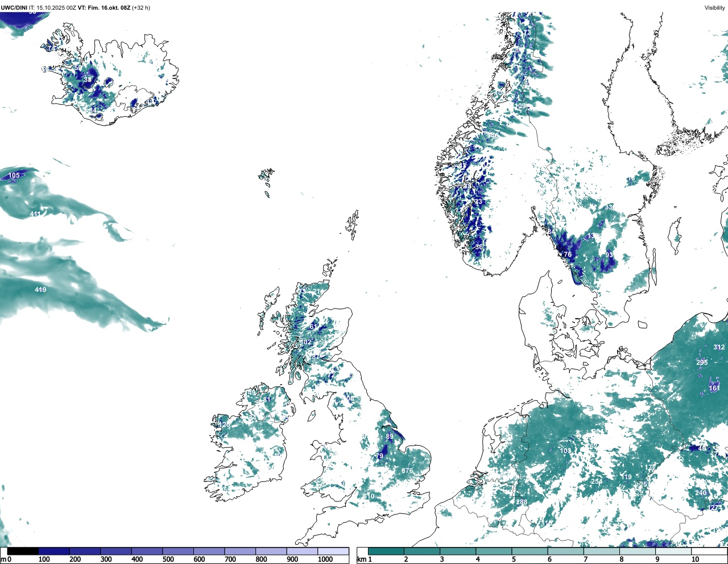Select the 500–600 m purple legend swatch
Screen dimensions: 728x564
(x=178, y=551)
